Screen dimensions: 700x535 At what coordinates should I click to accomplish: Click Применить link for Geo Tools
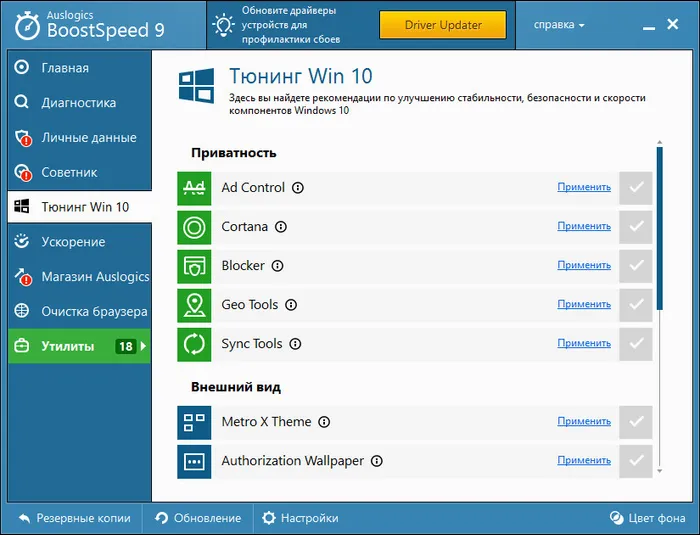click(x=584, y=305)
